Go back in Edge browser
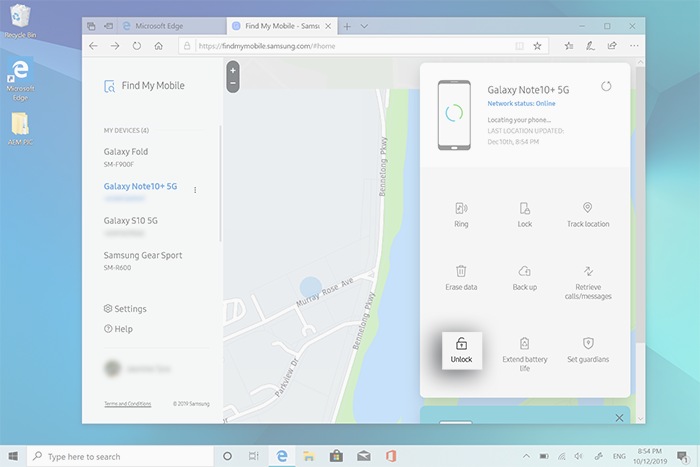700x467 pixels. [x=93, y=46]
